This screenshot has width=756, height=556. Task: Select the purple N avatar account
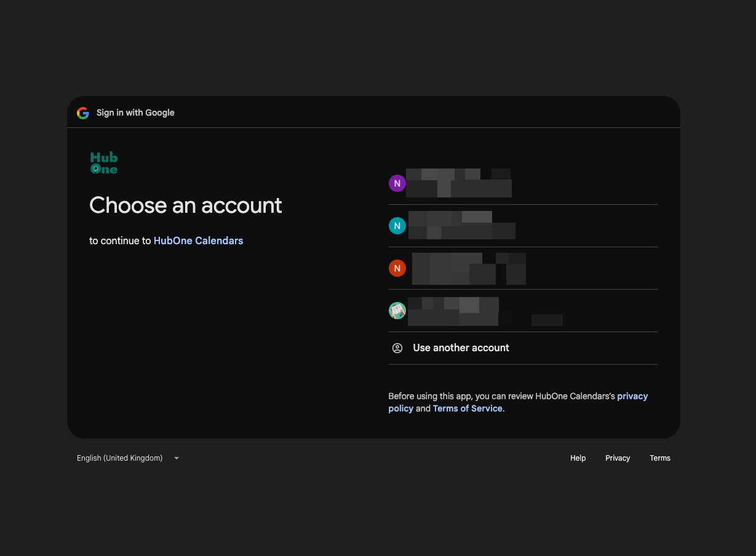click(397, 183)
